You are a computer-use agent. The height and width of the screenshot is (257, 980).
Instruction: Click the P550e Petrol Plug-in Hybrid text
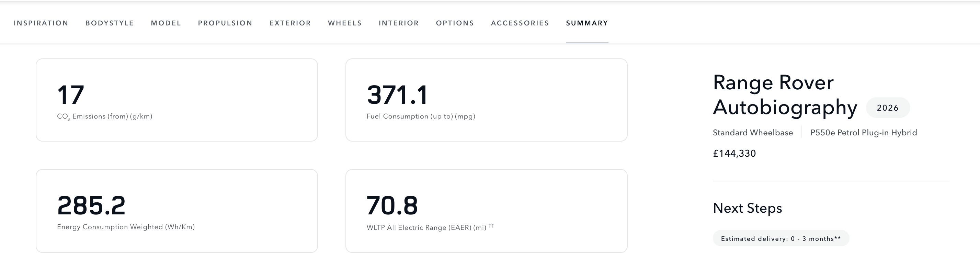864,133
